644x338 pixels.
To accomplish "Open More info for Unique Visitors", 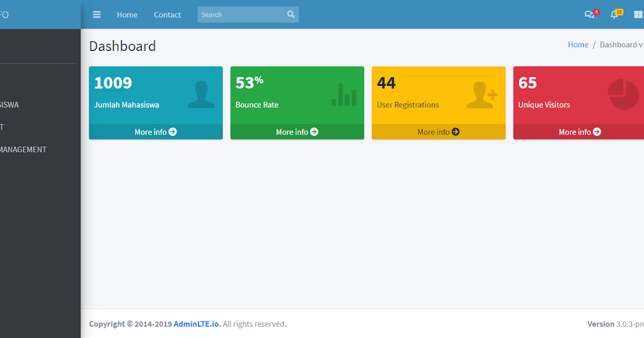I will [x=580, y=131].
